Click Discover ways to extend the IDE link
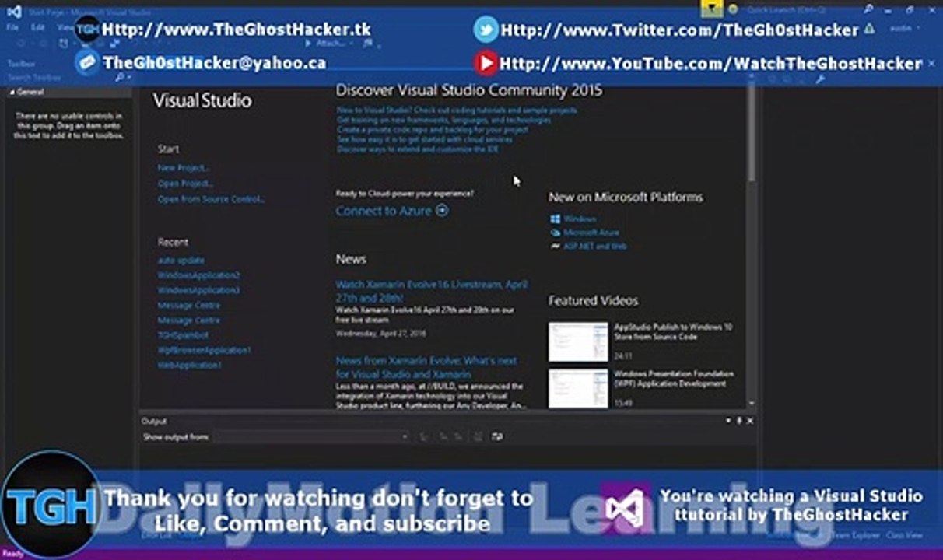Screen dimensions: 943x560 tap(418, 149)
